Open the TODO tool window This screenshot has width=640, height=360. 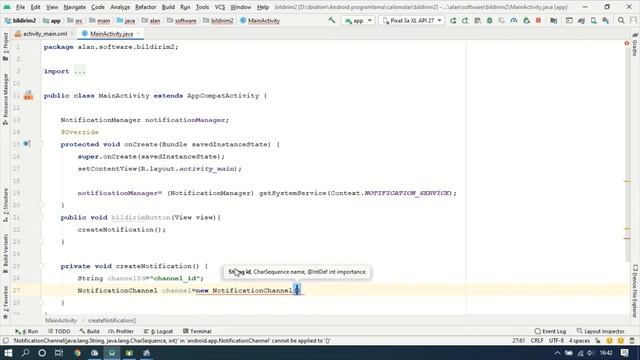(x=59, y=331)
